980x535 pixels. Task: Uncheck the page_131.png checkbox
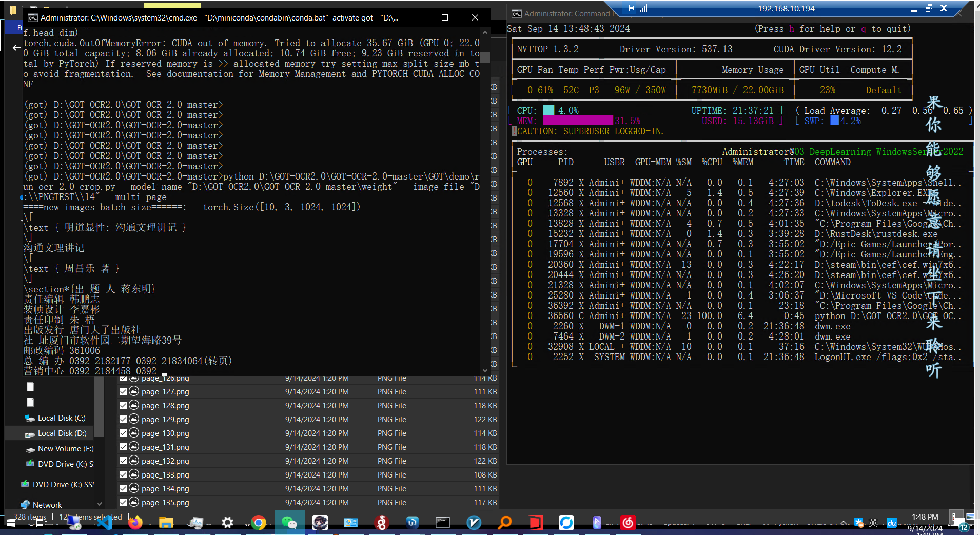click(123, 447)
